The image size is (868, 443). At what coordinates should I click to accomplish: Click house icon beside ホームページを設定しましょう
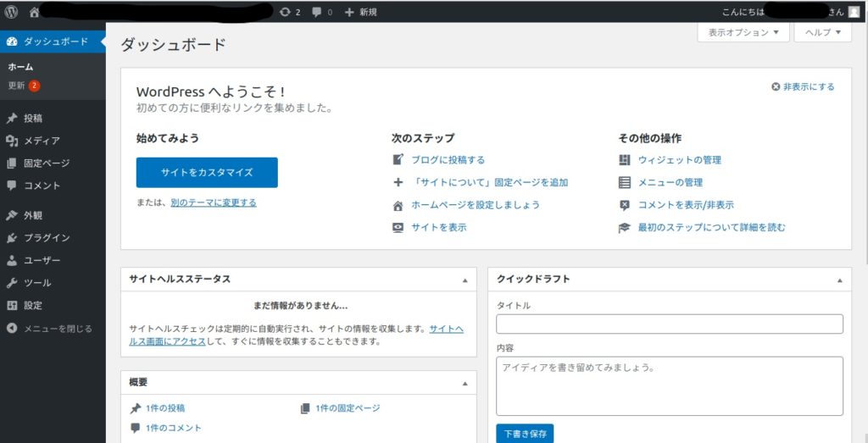[x=398, y=205]
